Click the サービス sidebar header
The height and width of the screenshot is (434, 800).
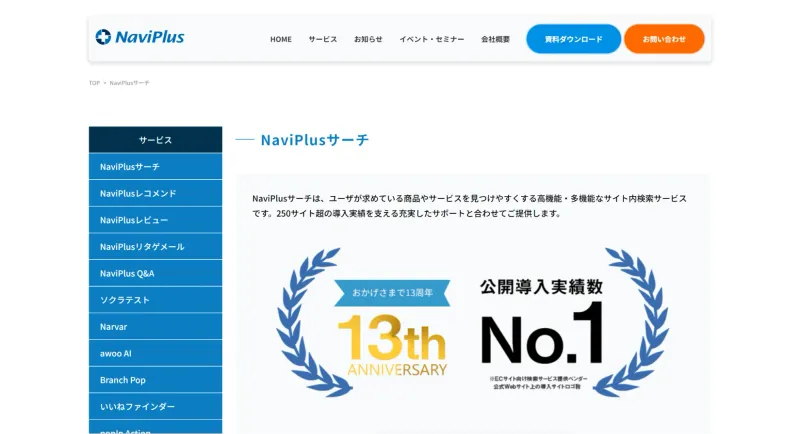point(156,140)
